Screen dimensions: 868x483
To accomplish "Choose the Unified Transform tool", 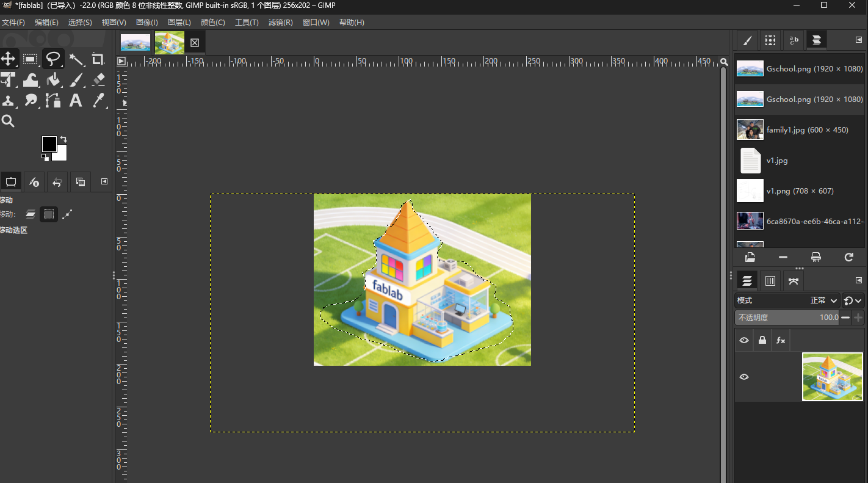I will (8, 79).
